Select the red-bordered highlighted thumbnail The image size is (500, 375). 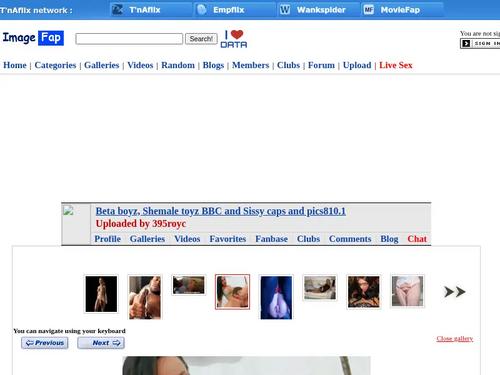coord(232,292)
